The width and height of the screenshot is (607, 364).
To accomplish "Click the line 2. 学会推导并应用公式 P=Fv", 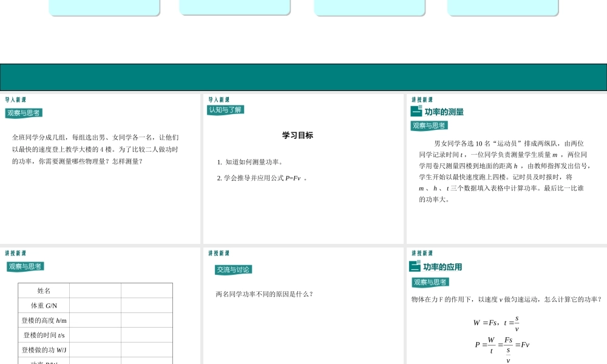I will click(x=262, y=178).
